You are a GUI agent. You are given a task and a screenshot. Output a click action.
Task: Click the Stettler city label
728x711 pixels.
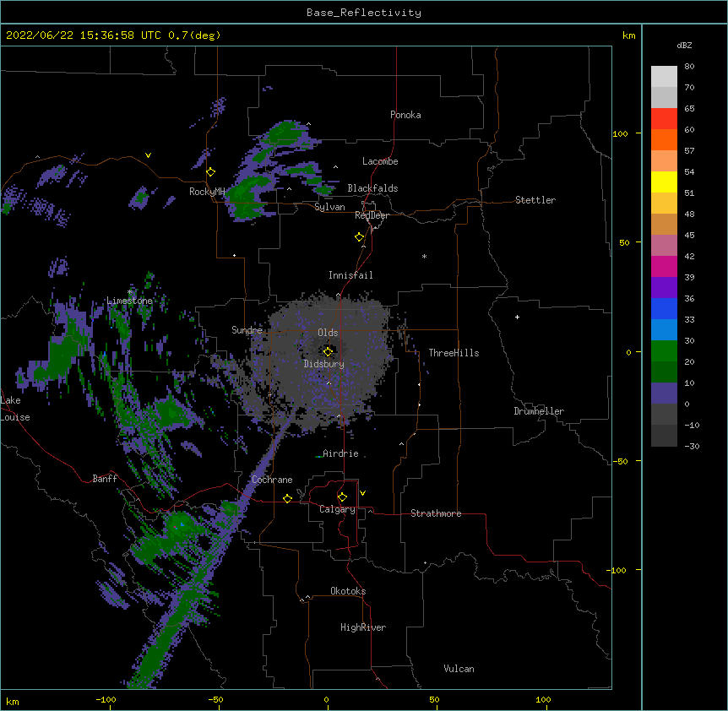click(535, 200)
